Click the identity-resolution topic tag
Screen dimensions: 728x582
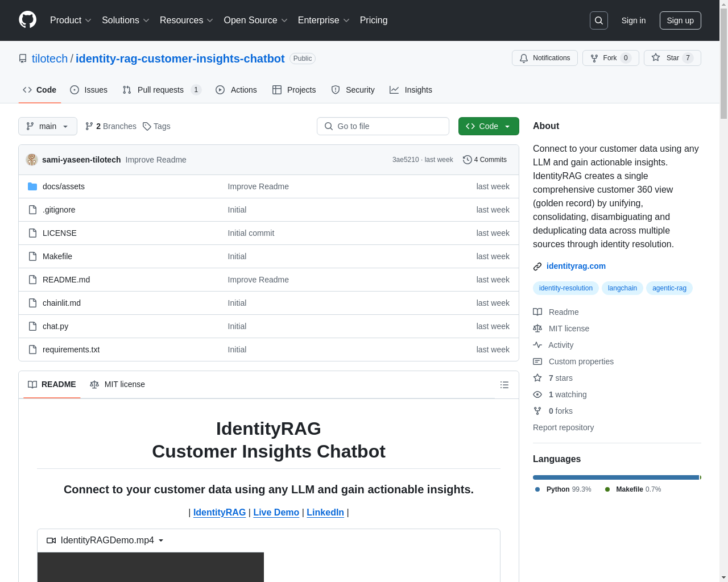point(566,288)
